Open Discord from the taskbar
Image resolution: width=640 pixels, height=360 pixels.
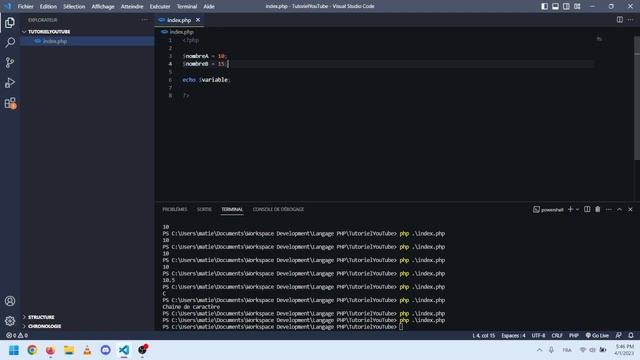pyautogui.click(x=106, y=350)
